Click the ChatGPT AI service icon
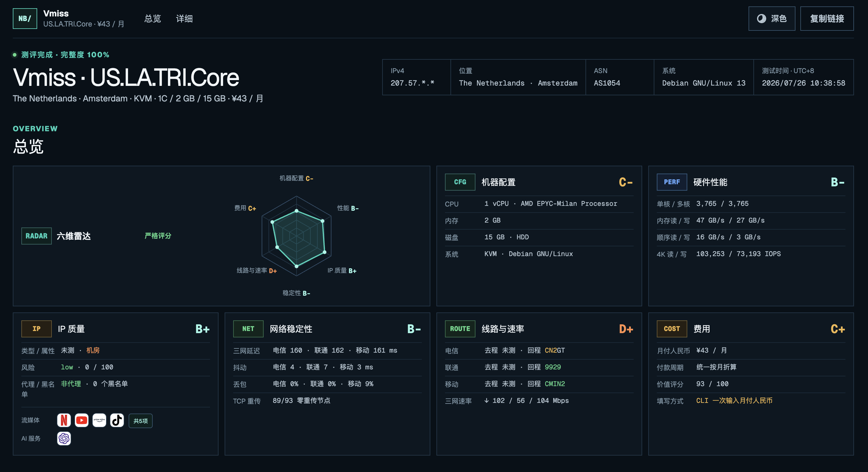Screen dimensions: 868x472 (64, 438)
